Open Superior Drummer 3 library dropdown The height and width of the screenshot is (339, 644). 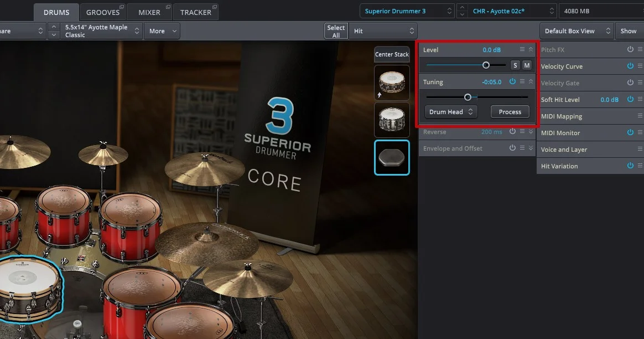[x=407, y=11]
